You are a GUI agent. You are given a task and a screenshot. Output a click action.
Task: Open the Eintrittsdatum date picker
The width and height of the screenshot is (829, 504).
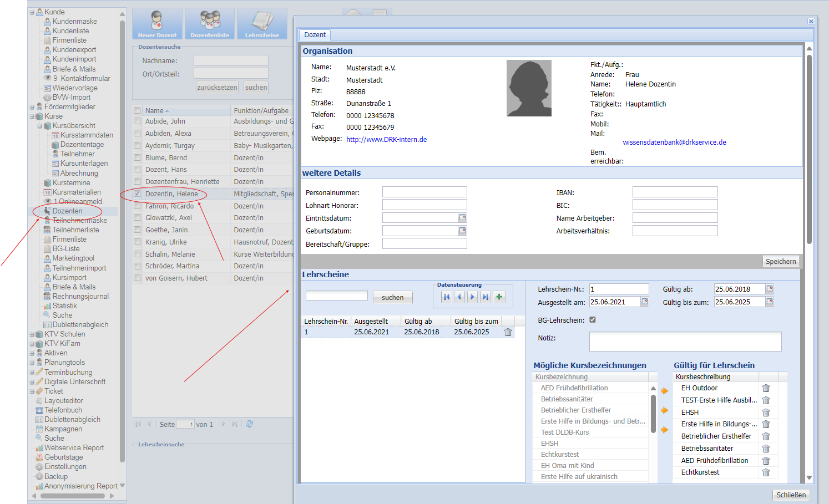point(462,218)
